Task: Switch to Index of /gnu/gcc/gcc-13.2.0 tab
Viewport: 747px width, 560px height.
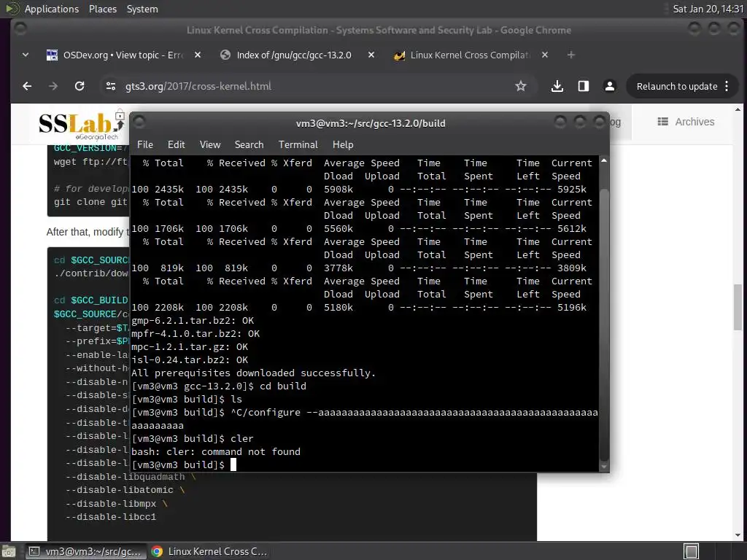Action: coord(294,55)
